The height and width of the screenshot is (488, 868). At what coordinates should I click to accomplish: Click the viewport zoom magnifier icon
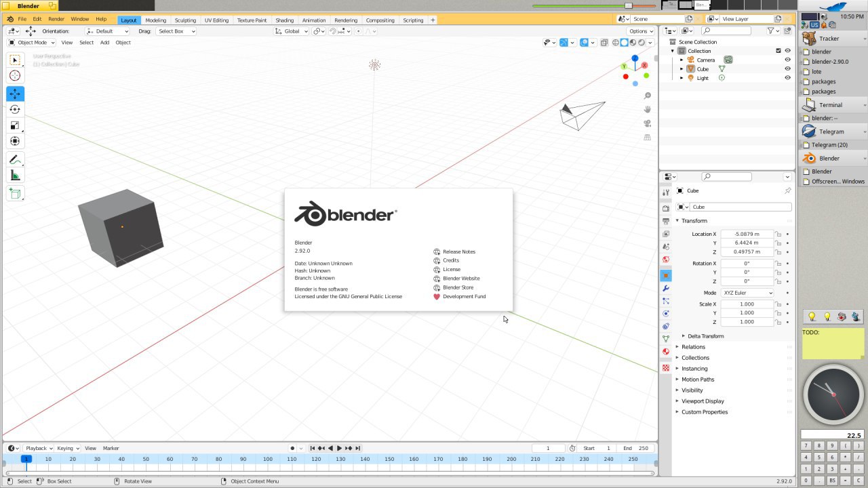(x=648, y=96)
